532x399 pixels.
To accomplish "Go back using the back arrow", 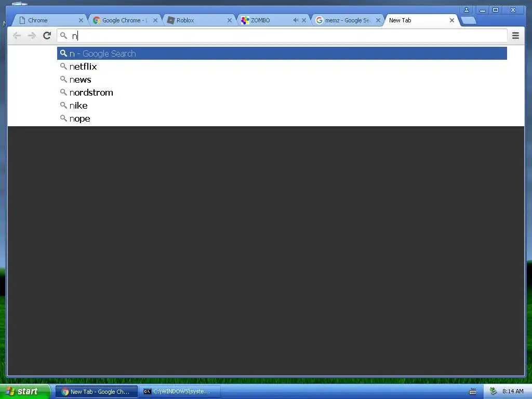I will click(17, 35).
